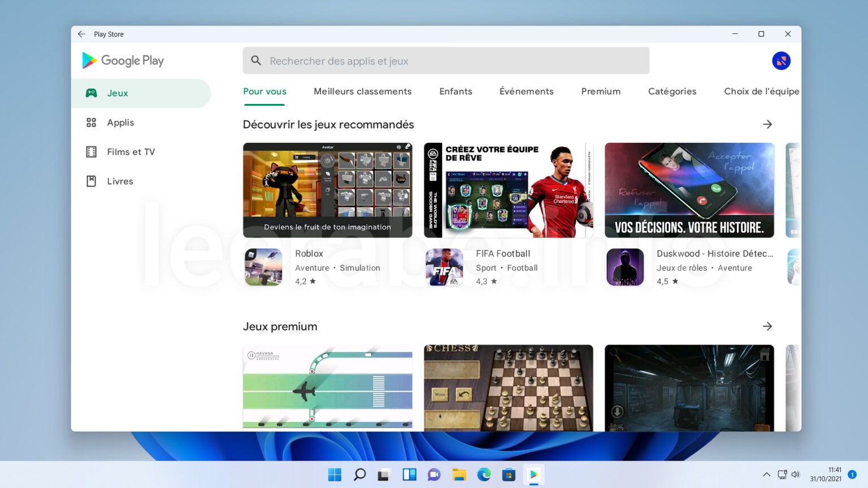Image resolution: width=868 pixels, height=488 pixels.
Task: Click the Google Play logo
Action: [x=123, y=60]
